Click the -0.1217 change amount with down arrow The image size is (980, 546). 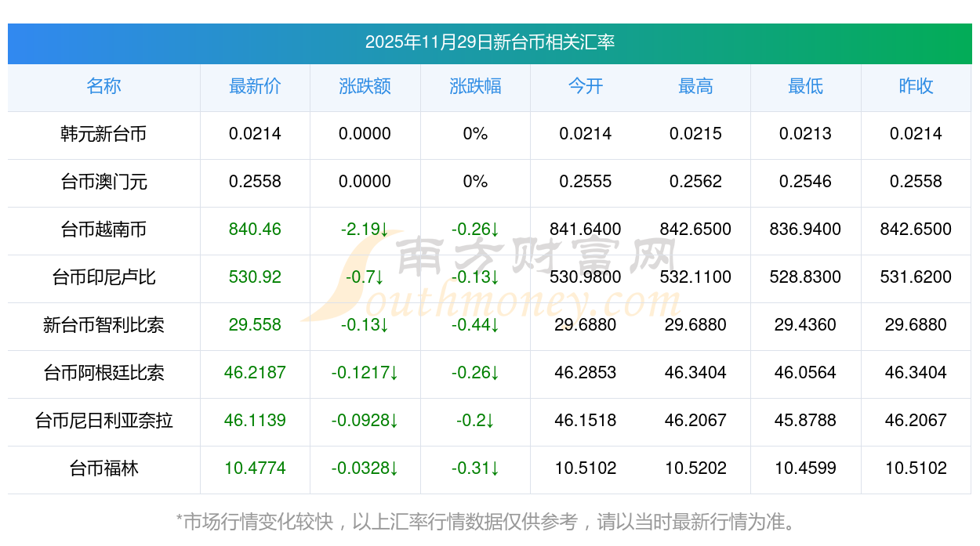click(x=365, y=373)
